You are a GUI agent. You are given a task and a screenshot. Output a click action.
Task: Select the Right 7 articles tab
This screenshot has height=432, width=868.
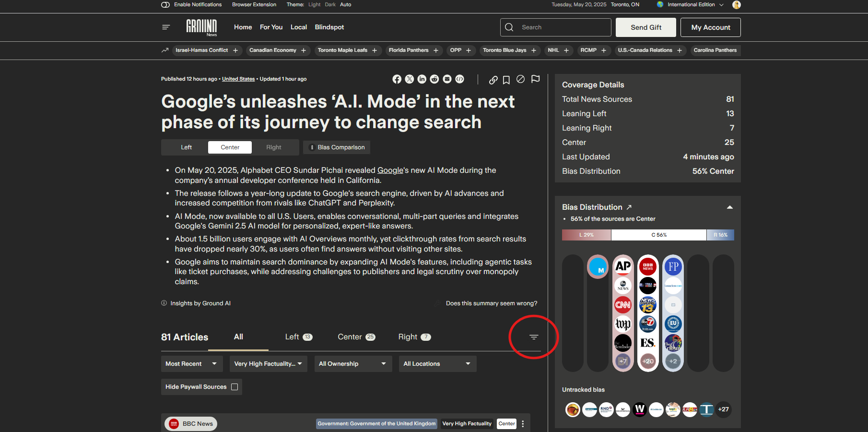414,337
